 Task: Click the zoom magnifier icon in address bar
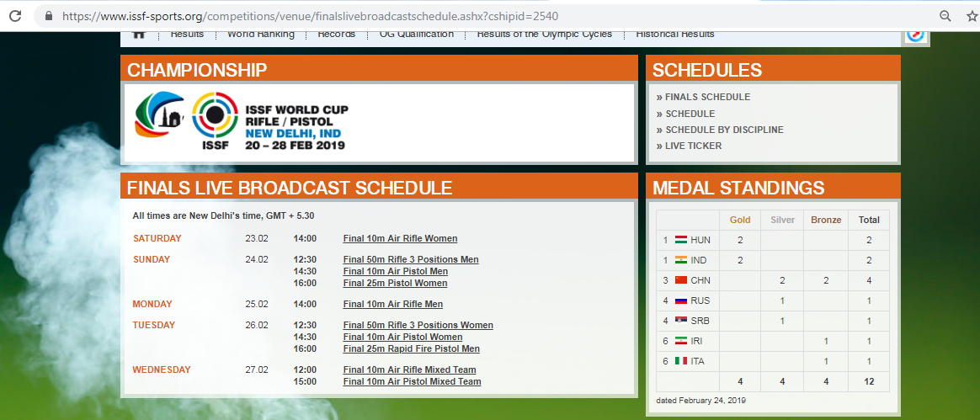(x=945, y=16)
